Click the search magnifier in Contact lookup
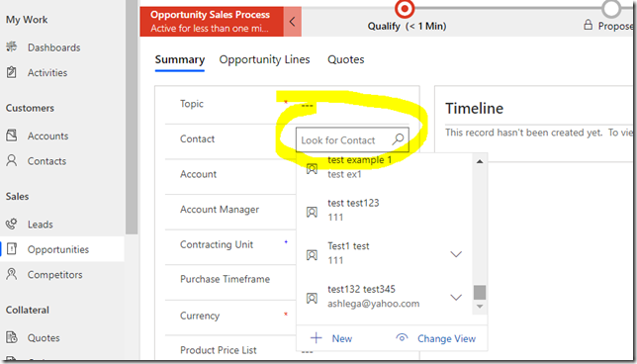The width and height of the screenshot is (637, 364). (x=398, y=139)
